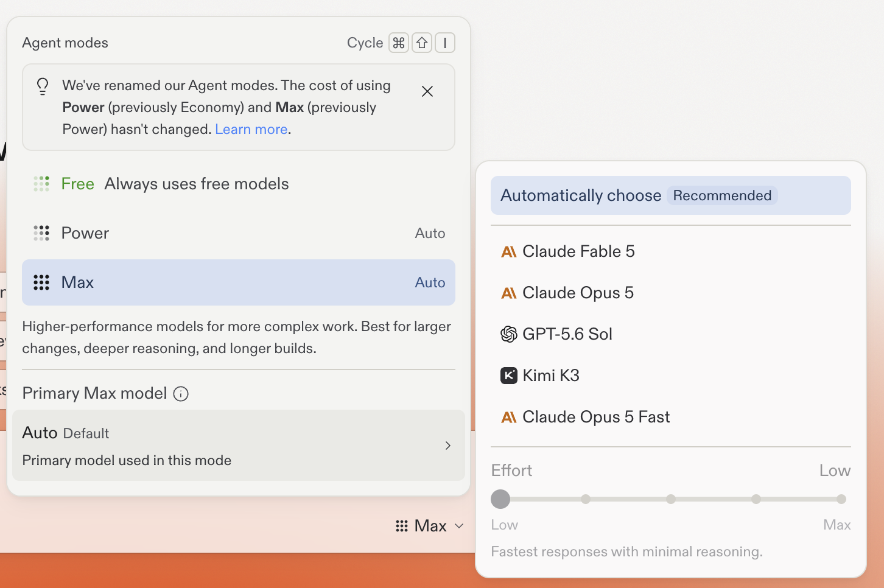Open the Auto Default primary model row
The image size is (884, 588).
[239, 446]
